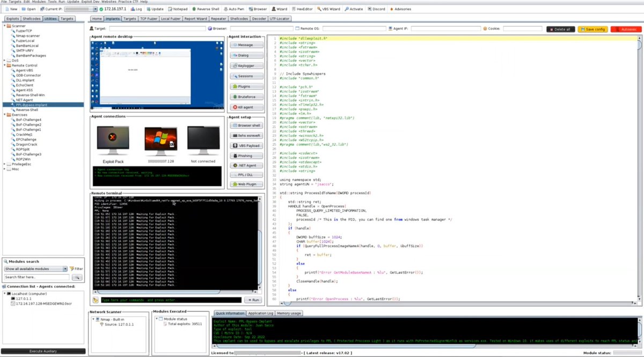Open the Exploit Dev menu
This screenshot has width=644, height=357.
[90, 2]
